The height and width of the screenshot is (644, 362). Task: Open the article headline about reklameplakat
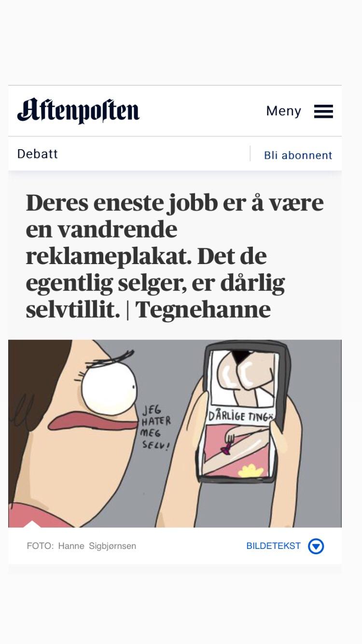click(x=175, y=256)
